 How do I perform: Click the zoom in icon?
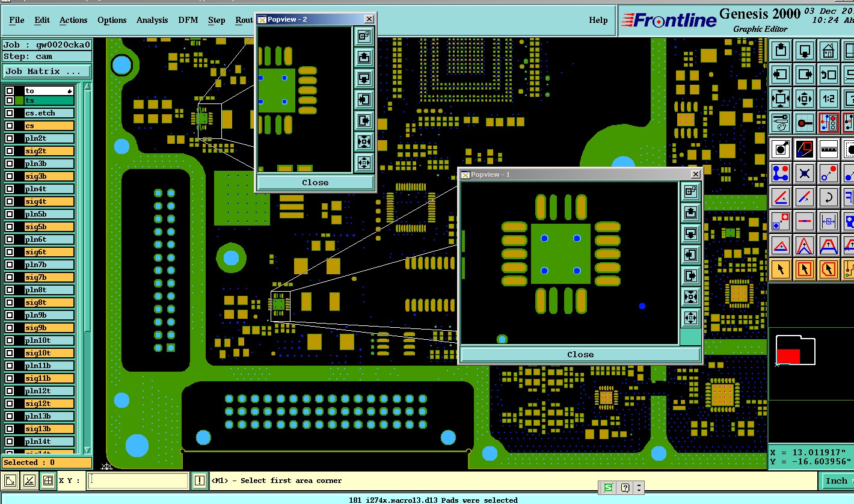(x=781, y=99)
